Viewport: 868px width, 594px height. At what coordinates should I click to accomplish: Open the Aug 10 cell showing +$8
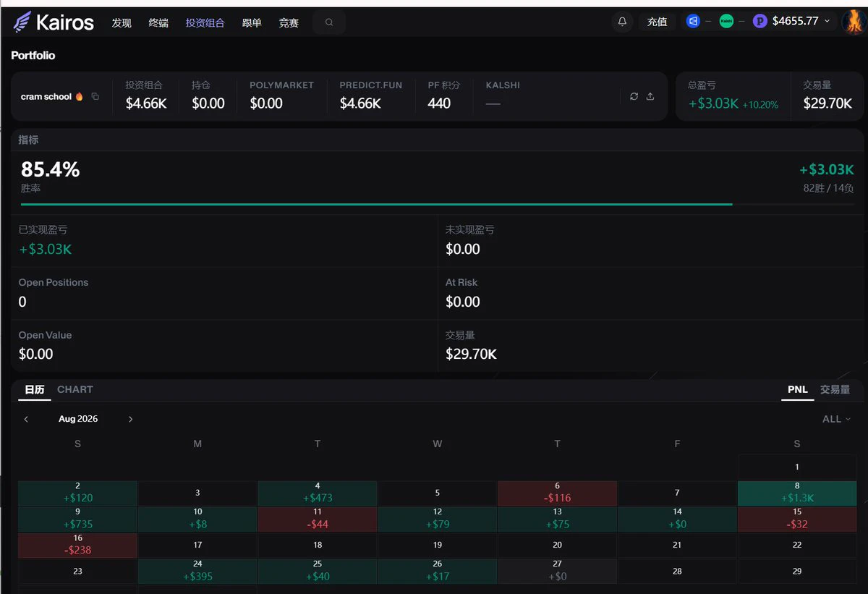tap(197, 519)
